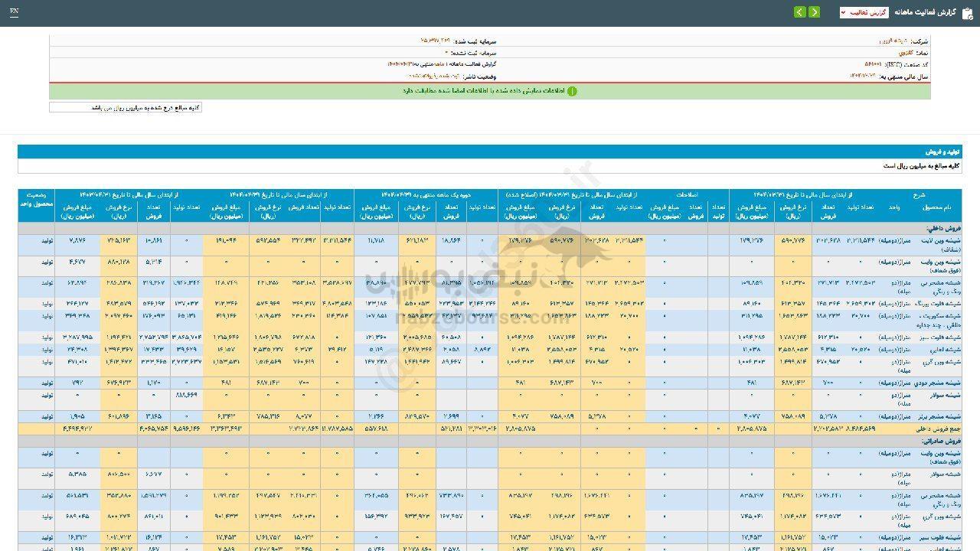Open the گزارش فعالیت report dropdown
The height and width of the screenshot is (551, 980).
click(x=864, y=12)
